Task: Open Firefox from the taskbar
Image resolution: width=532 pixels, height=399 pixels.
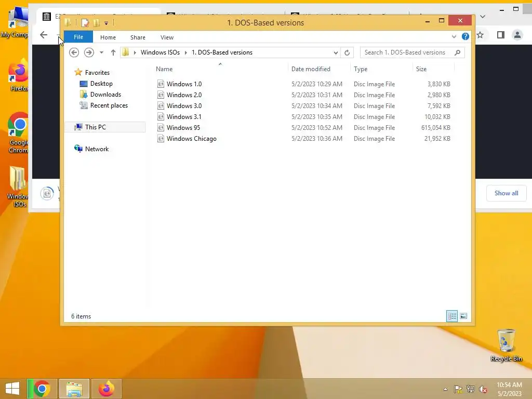Action: [x=107, y=389]
